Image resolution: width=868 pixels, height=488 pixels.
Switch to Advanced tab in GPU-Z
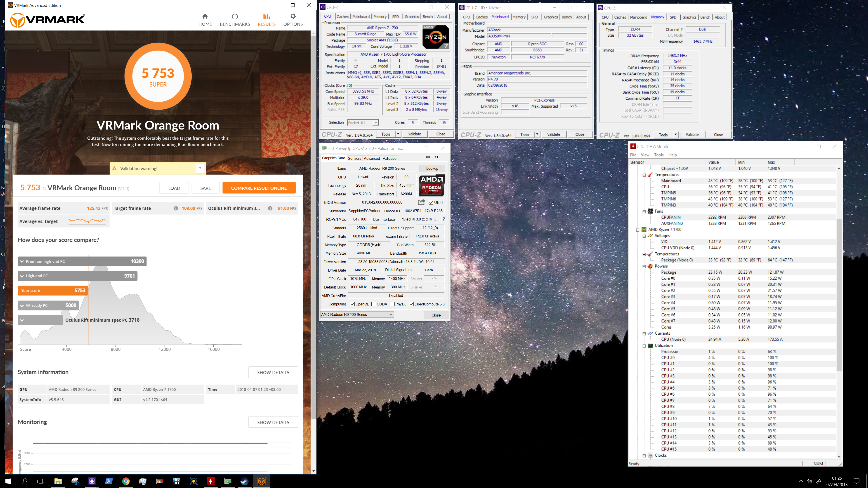[372, 158]
